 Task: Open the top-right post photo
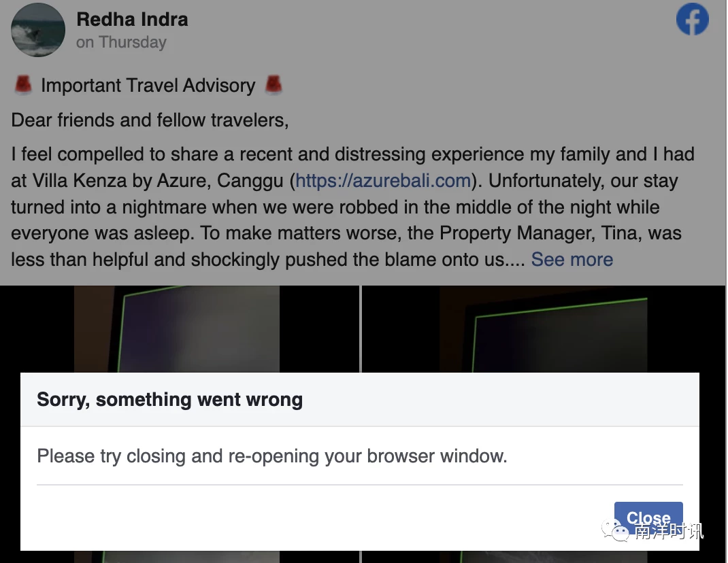point(543,328)
